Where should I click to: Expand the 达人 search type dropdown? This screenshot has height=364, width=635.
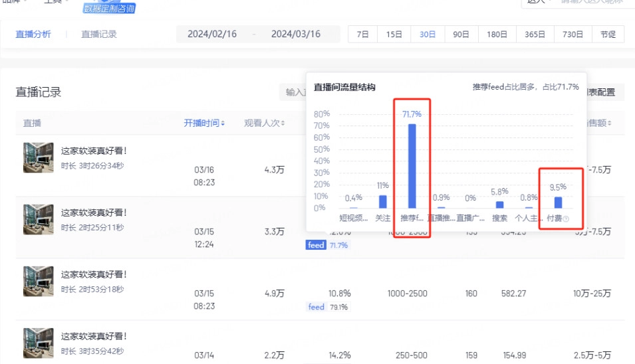538,2
